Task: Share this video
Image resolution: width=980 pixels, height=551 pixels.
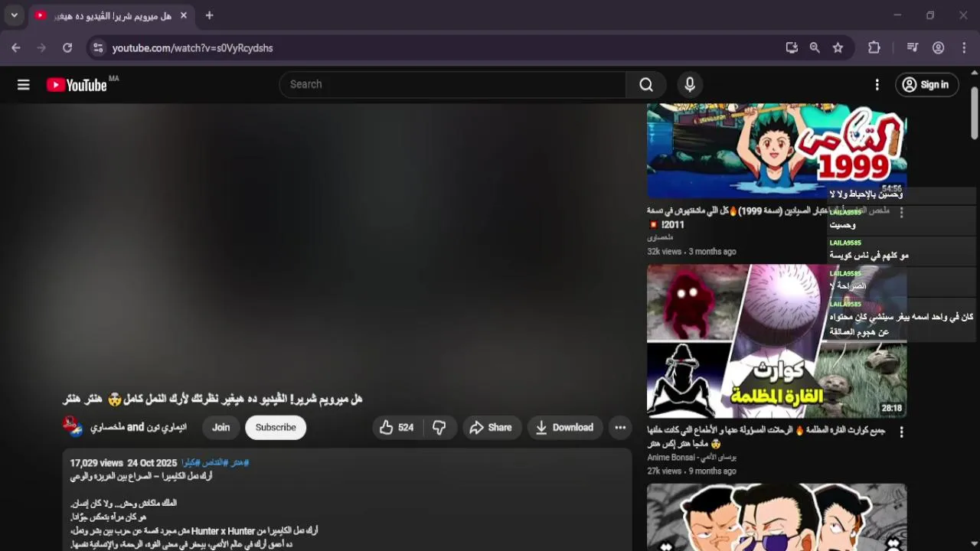Action: 492,428
